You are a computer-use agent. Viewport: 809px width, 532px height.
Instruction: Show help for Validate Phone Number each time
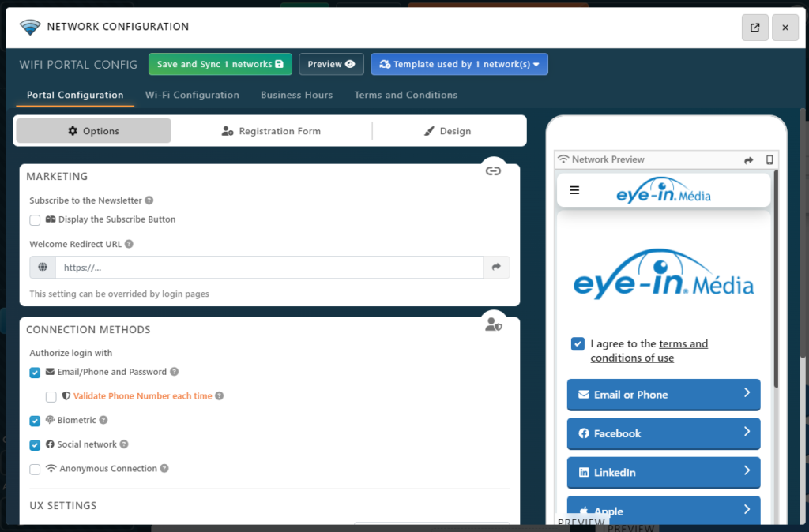coord(220,395)
